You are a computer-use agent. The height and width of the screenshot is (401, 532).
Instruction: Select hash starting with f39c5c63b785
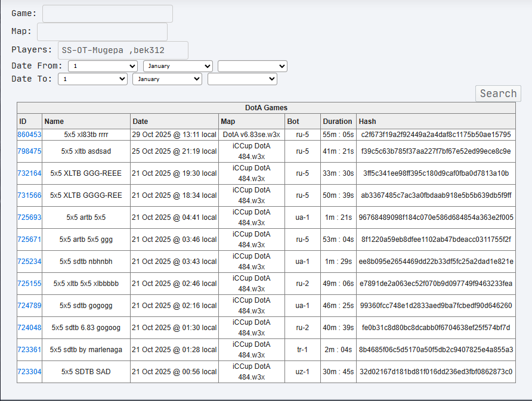[436, 151]
